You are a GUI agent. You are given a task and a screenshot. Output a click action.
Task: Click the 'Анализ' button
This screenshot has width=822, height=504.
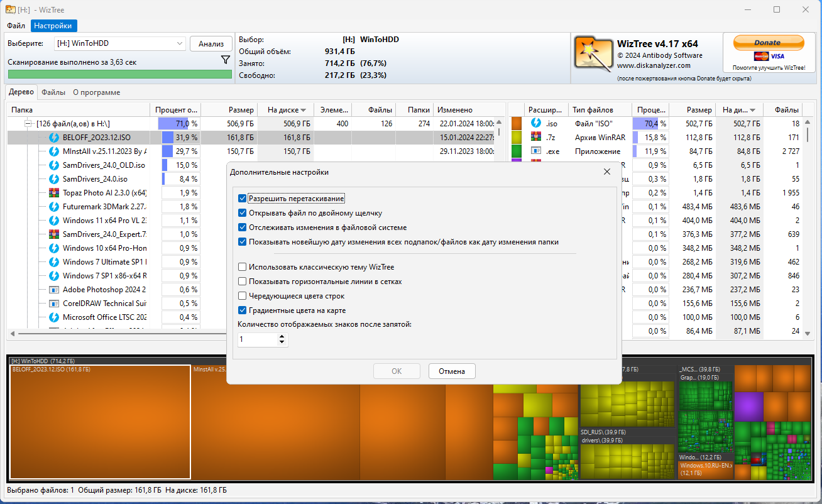click(x=211, y=43)
